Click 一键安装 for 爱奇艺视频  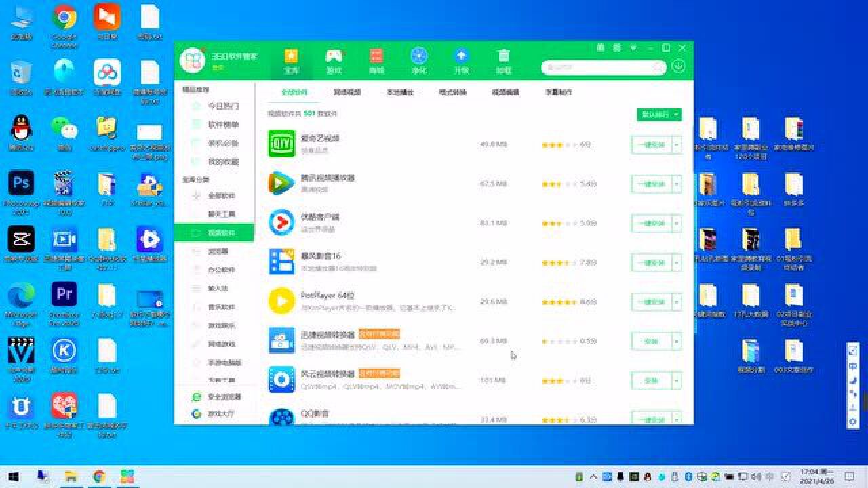pos(651,145)
